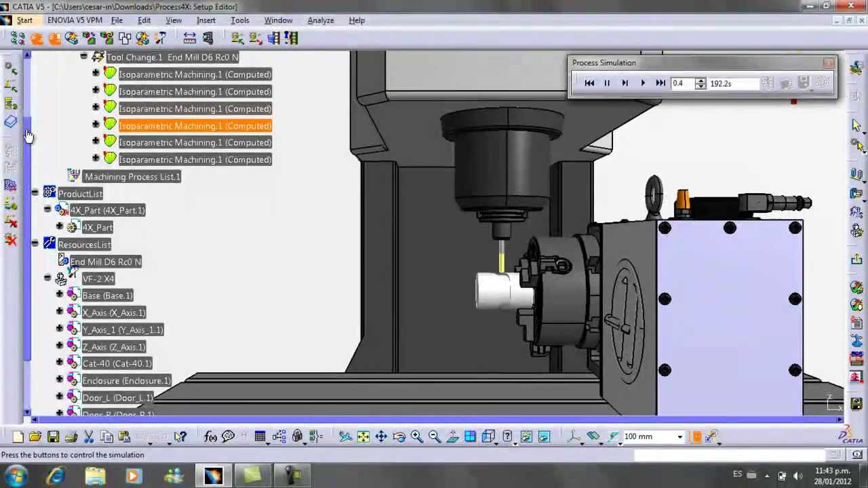Select Enclosure (Enclosure.1) in tree
This screenshot has height=488, width=868.
pyautogui.click(x=127, y=381)
